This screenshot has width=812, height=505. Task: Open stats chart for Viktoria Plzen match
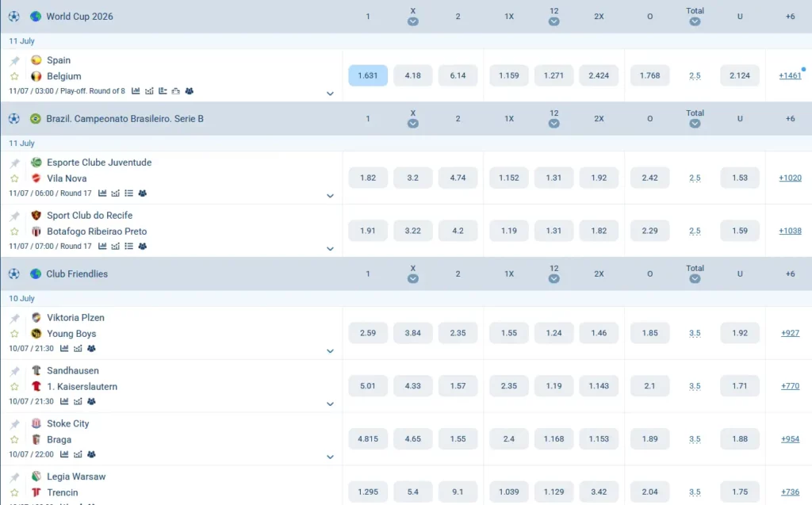pos(64,349)
